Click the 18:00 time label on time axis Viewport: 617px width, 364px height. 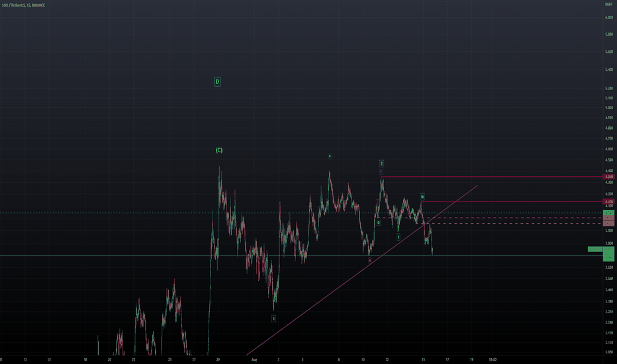[493, 359]
